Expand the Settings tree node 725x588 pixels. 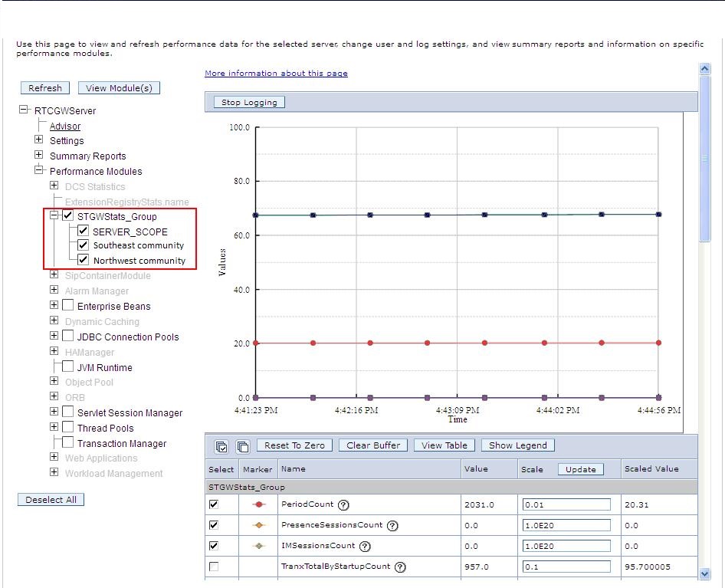click(38, 140)
